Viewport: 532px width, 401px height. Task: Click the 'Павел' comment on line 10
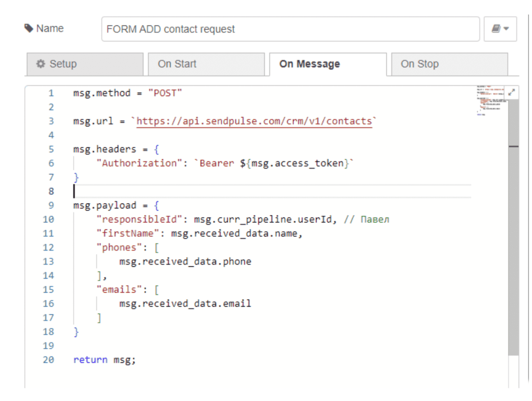[x=374, y=219]
